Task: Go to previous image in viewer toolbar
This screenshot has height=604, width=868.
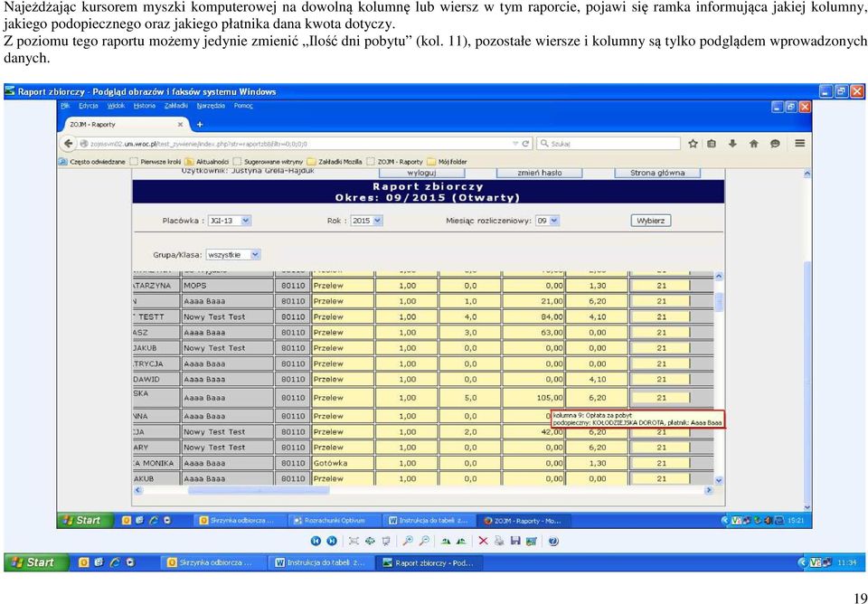Action: tap(316, 541)
